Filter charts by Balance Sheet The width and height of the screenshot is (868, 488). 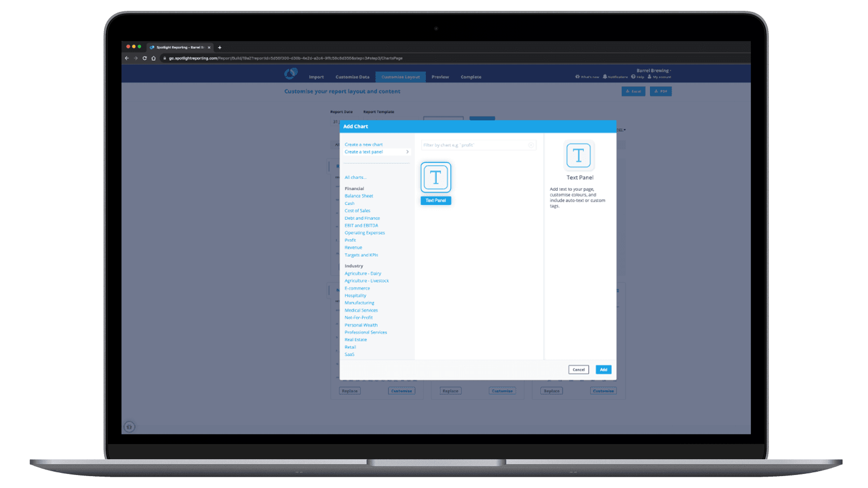(x=359, y=196)
